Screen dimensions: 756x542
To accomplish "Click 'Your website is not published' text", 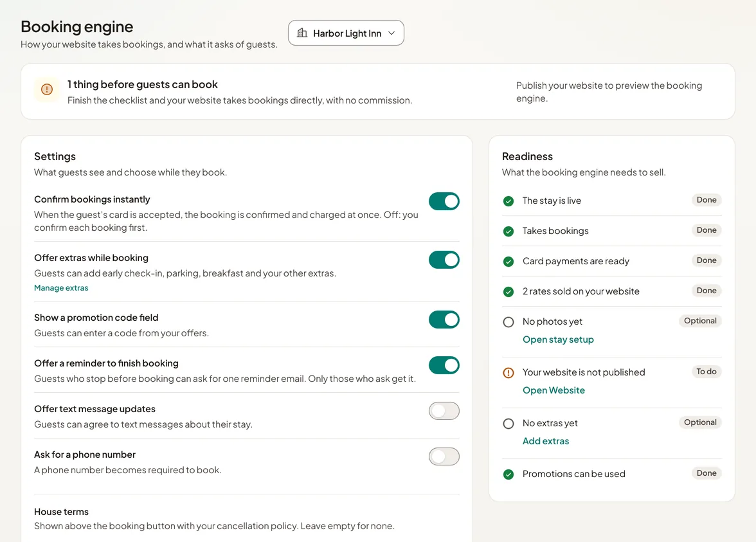I will pyautogui.click(x=584, y=372).
